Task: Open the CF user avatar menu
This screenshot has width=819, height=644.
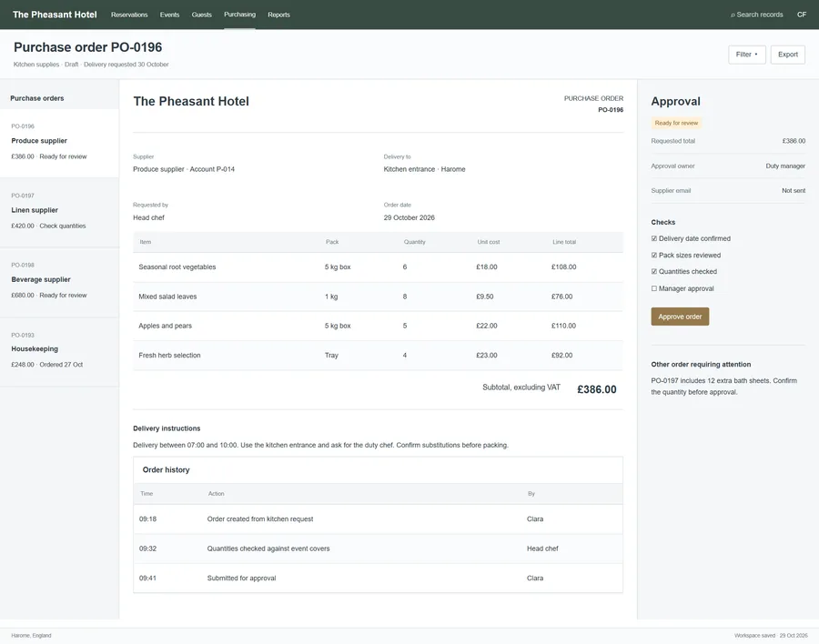Action: (x=801, y=15)
